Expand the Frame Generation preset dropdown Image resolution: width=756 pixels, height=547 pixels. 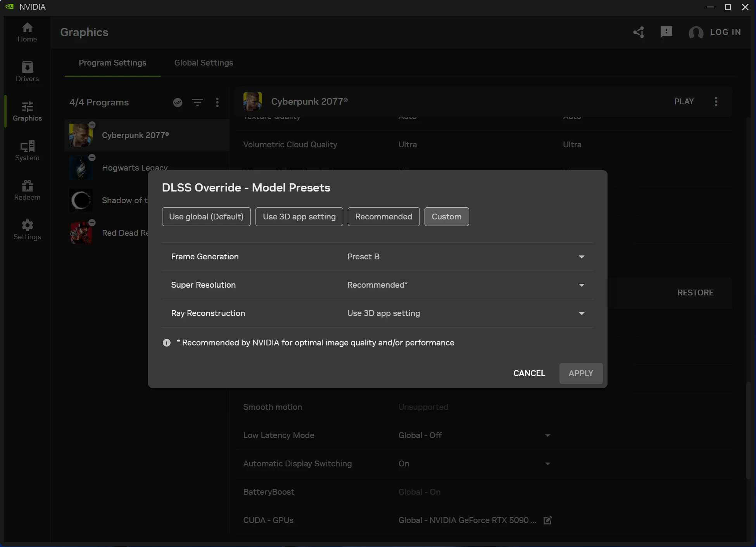581,257
